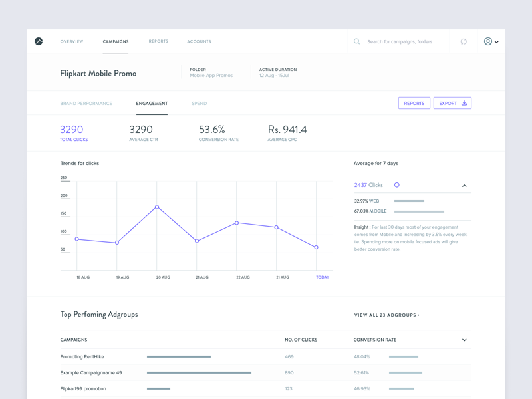Click the Export button
The image size is (532, 399).
pos(453,103)
